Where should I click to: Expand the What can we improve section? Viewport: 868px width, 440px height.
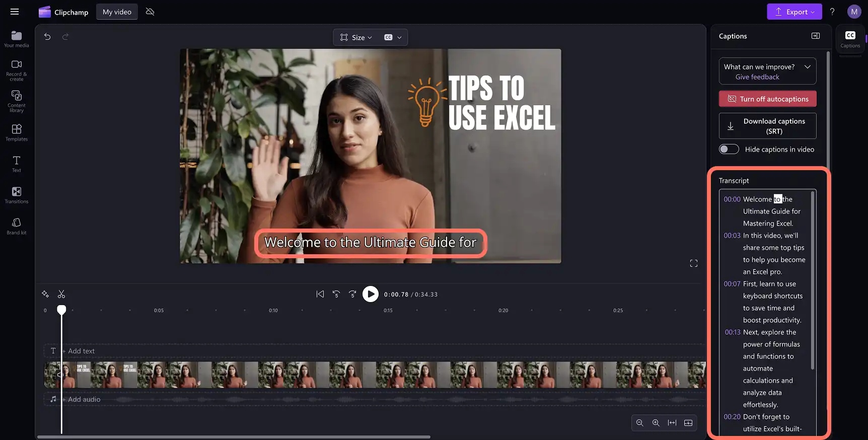[x=768, y=71]
